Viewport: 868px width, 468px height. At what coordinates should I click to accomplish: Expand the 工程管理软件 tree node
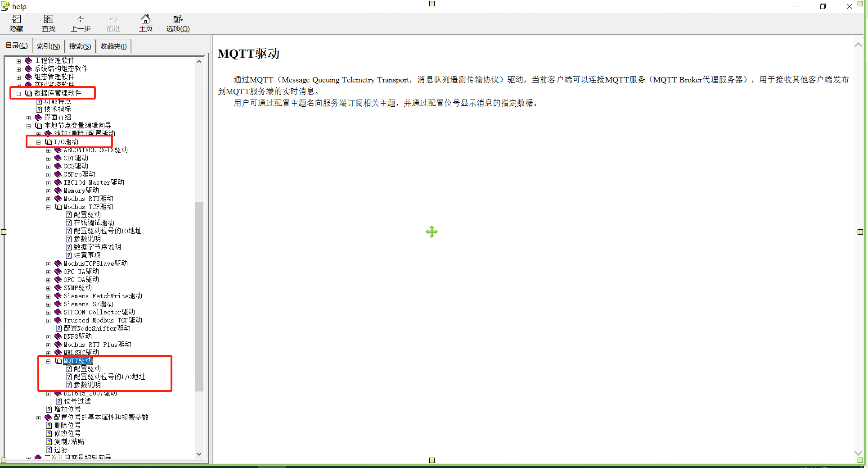click(x=18, y=61)
